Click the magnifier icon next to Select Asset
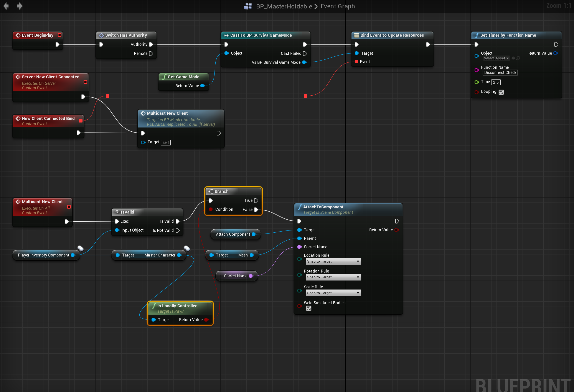Image resolution: width=574 pixels, height=392 pixels. click(x=518, y=58)
